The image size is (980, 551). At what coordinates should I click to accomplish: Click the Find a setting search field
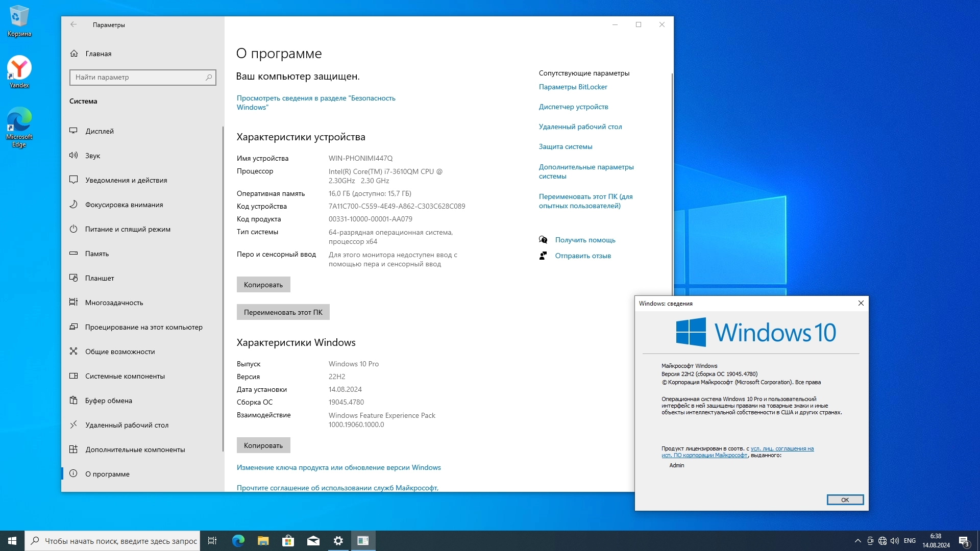138,77
